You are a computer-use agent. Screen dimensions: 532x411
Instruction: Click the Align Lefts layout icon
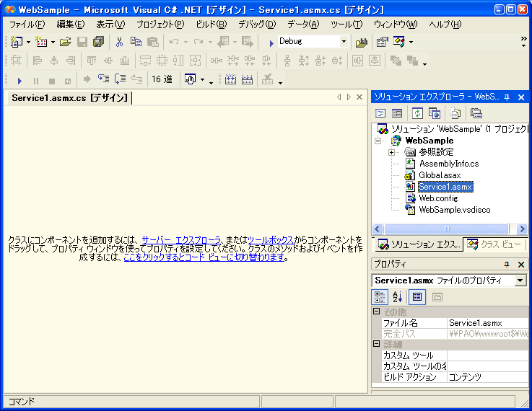click(x=37, y=61)
